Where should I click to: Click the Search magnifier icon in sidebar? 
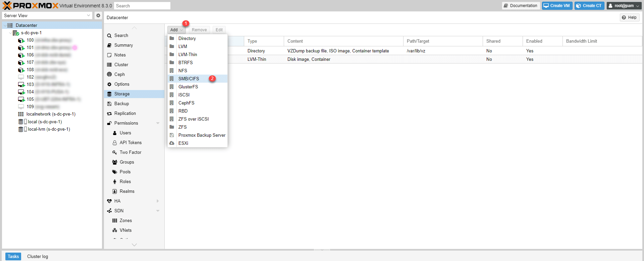(109, 36)
